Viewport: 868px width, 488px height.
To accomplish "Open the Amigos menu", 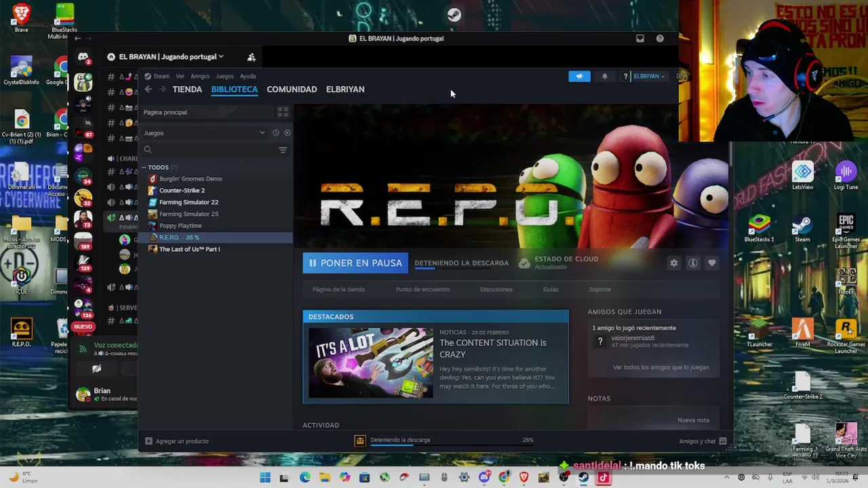I will click(x=200, y=76).
